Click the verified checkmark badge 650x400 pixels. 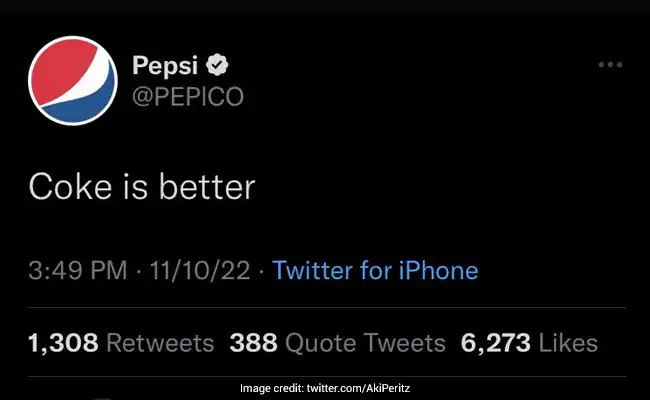click(x=218, y=65)
